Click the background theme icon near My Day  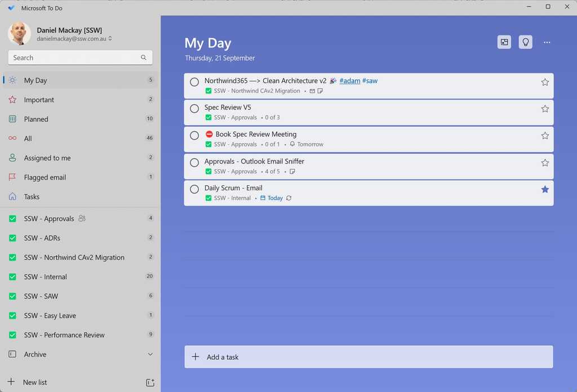(504, 42)
